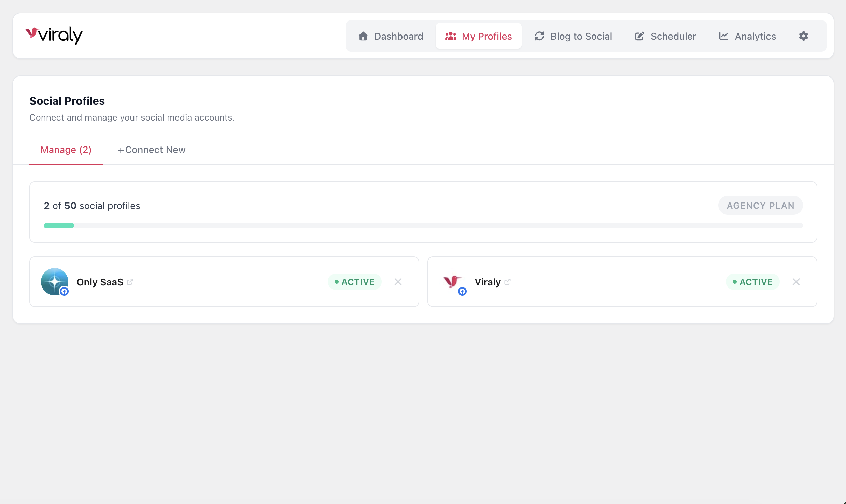This screenshot has width=846, height=504.
Task: Click the Facebook badge on Only SaaS profile
Action: coord(64,291)
